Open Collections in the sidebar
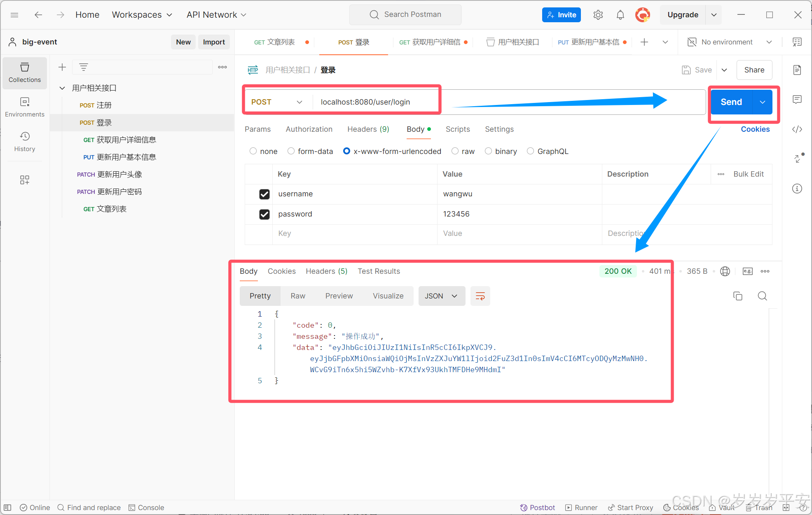 (x=25, y=73)
